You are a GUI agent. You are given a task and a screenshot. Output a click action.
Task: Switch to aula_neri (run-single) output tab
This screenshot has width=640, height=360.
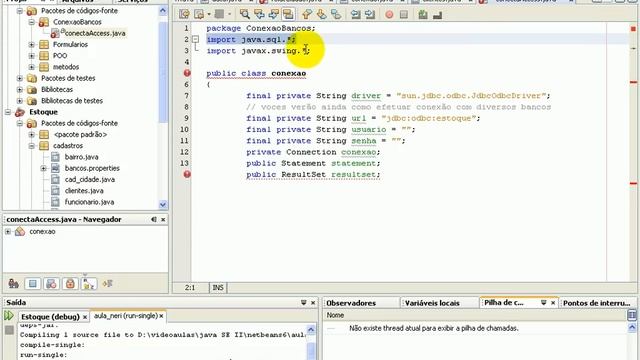click(x=125, y=316)
